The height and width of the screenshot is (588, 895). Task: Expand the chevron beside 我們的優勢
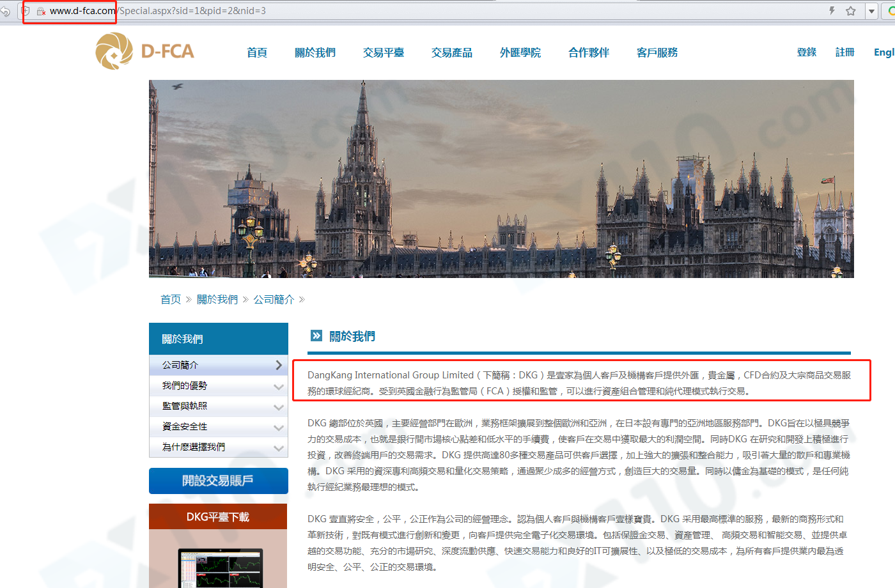coord(279,387)
